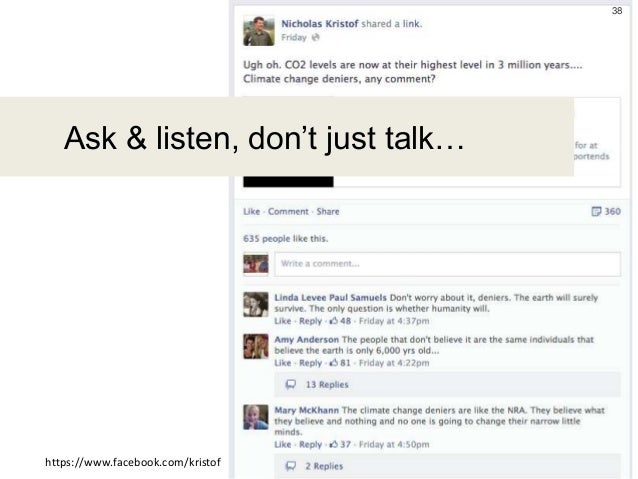Click speech bubble icon next to 13 Replies
The image size is (638, 479).
pos(291,384)
